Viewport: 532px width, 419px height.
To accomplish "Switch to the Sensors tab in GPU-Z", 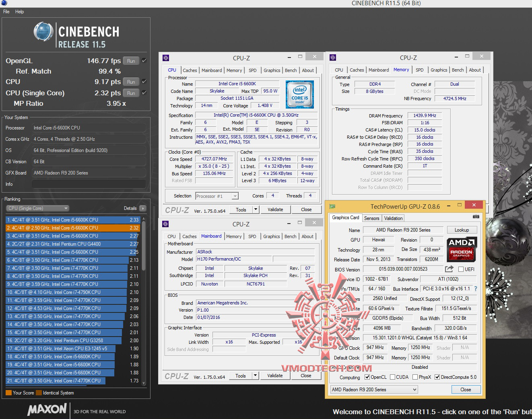I will coord(371,218).
